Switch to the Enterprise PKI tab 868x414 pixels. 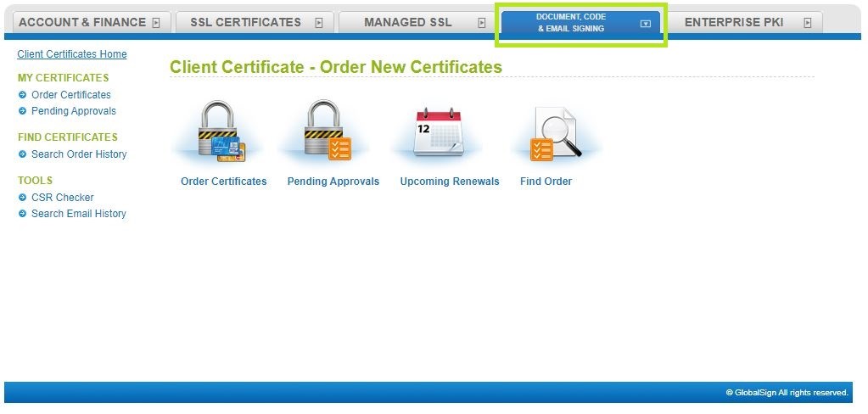pyautogui.click(x=743, y=23)
